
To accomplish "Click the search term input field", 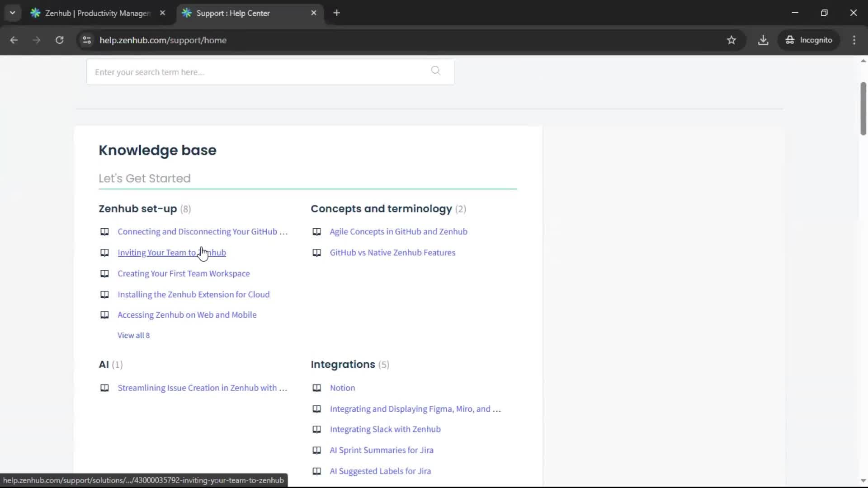I will [253, 72].
